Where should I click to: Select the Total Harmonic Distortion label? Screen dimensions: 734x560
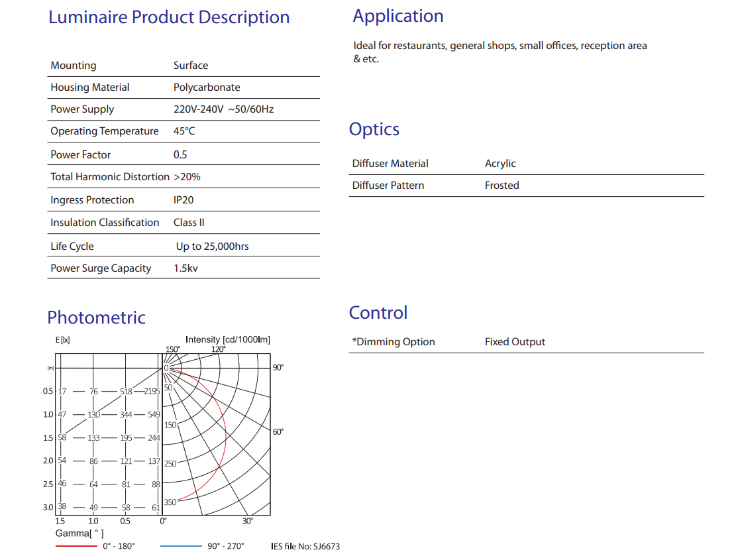[110, 177]
